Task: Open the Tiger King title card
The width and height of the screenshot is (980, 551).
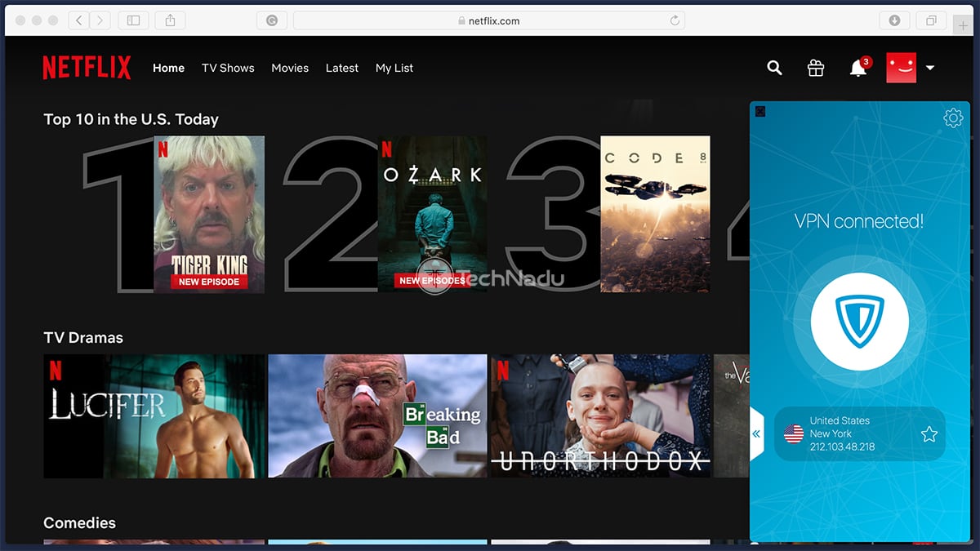Action: [209, 214]
